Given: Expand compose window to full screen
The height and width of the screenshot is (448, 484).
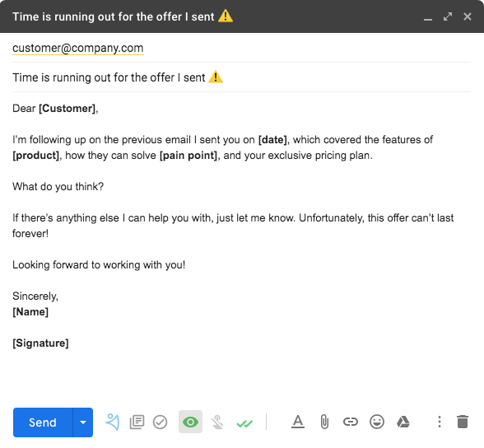Looking at the screenshot, I should (x=448, y=16).
